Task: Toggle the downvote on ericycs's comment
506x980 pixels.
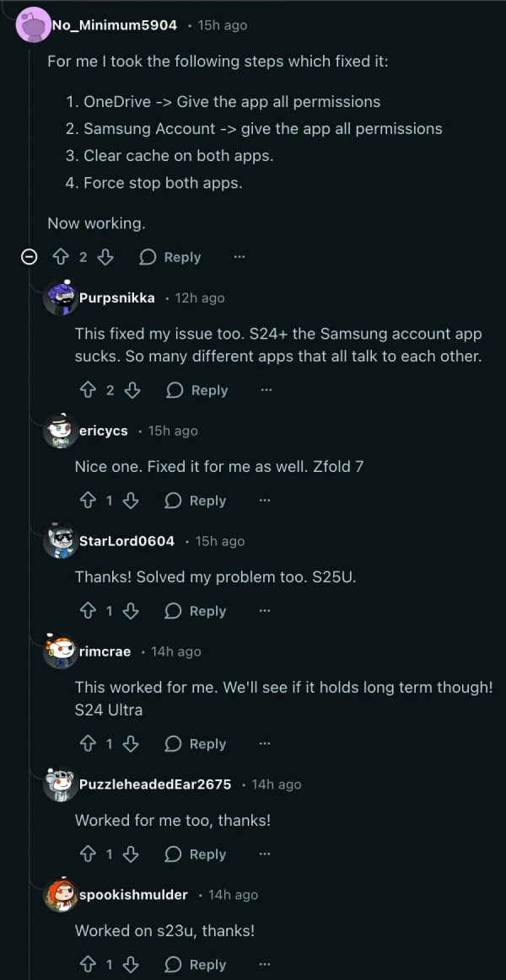Action: coord(129,501)
